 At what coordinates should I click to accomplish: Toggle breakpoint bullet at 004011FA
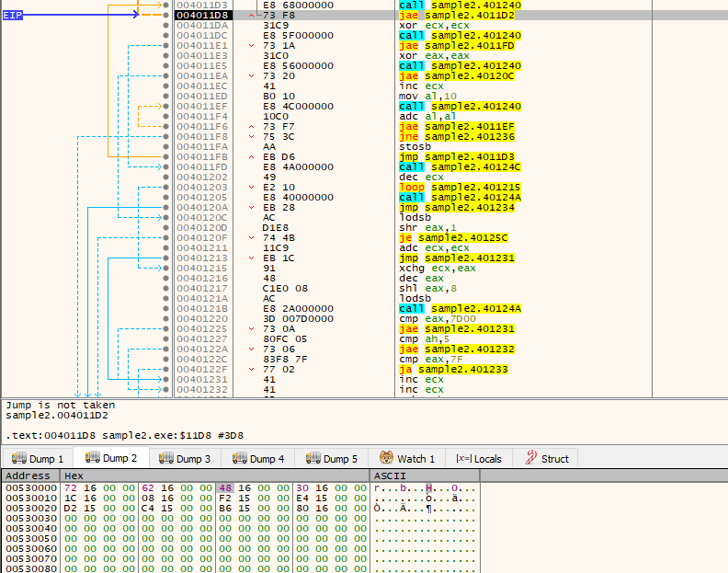pyautogui.click(x=165, y=147)
